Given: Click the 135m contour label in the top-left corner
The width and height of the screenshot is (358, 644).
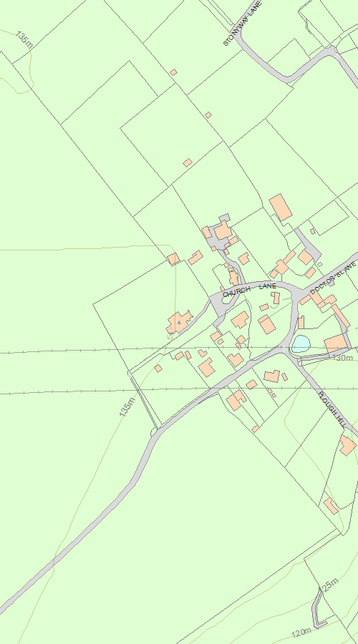Looking at the screenshot, I should [25, 40].
